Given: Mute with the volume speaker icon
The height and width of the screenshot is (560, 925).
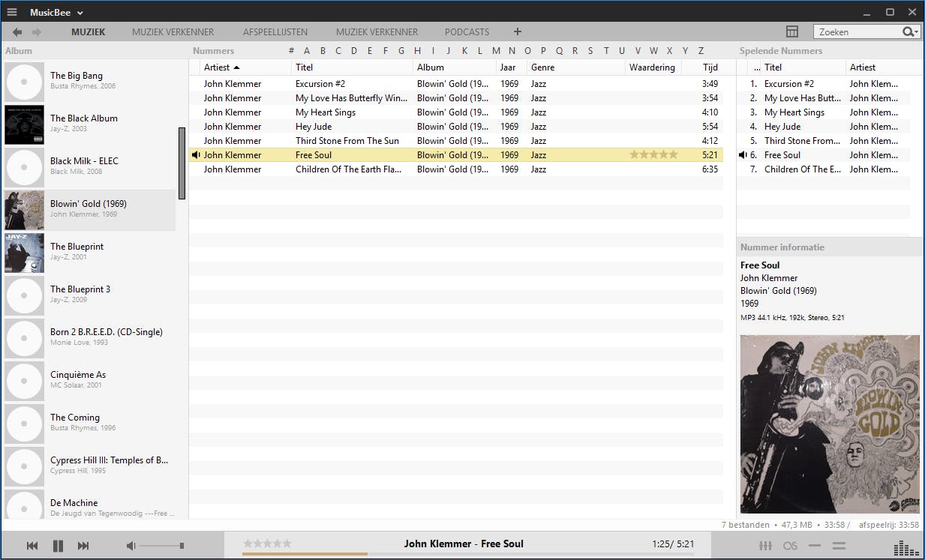Looking at the screenshot, I should 131,546.
